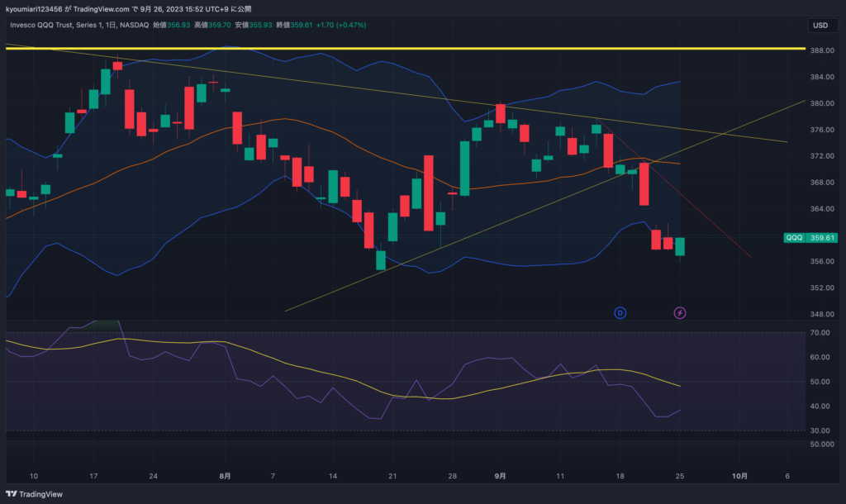Click the purple lightning earnings marker
This screenshot has width=846, height=504.
(x=680, y=313)
